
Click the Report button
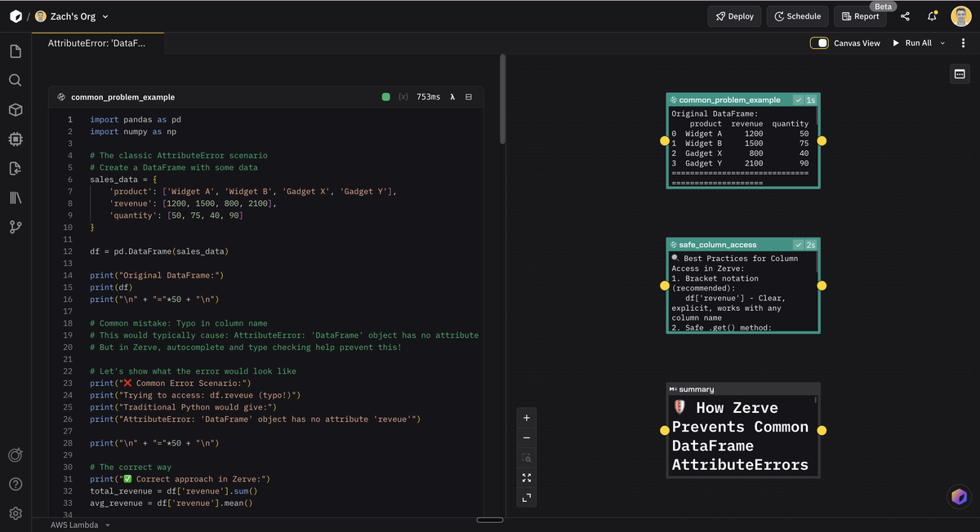tap(860, 16)
